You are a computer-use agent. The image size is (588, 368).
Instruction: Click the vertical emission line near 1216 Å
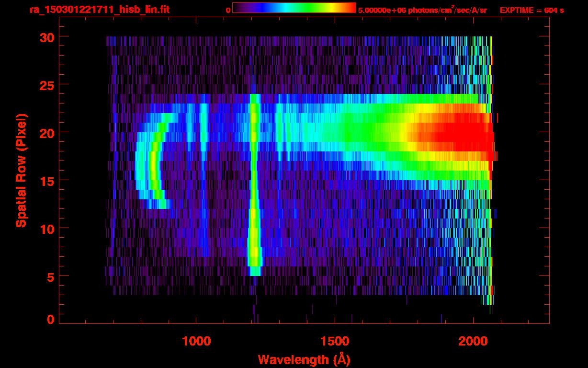pos(254,185)
